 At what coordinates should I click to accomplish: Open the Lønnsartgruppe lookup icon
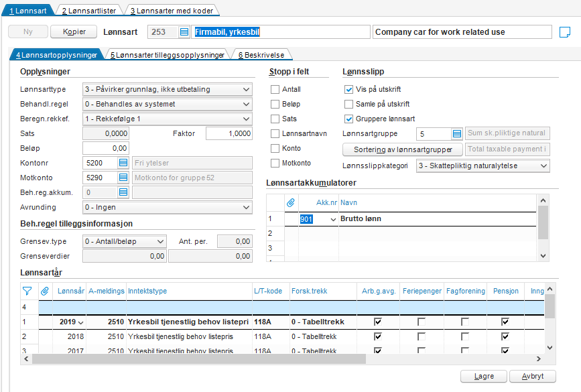(x=456, y=134)
